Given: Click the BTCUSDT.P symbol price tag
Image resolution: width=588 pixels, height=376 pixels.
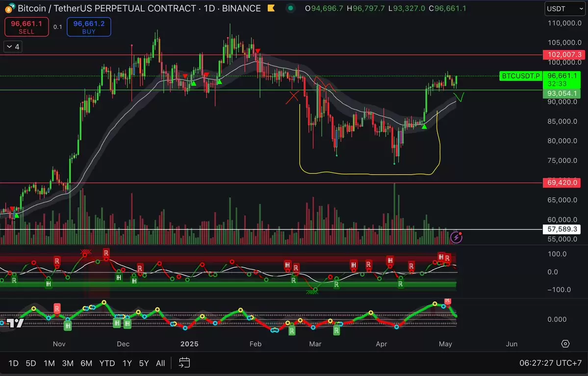Looking at the screenshot, I should pyautogui.click(x=521, y=75).
